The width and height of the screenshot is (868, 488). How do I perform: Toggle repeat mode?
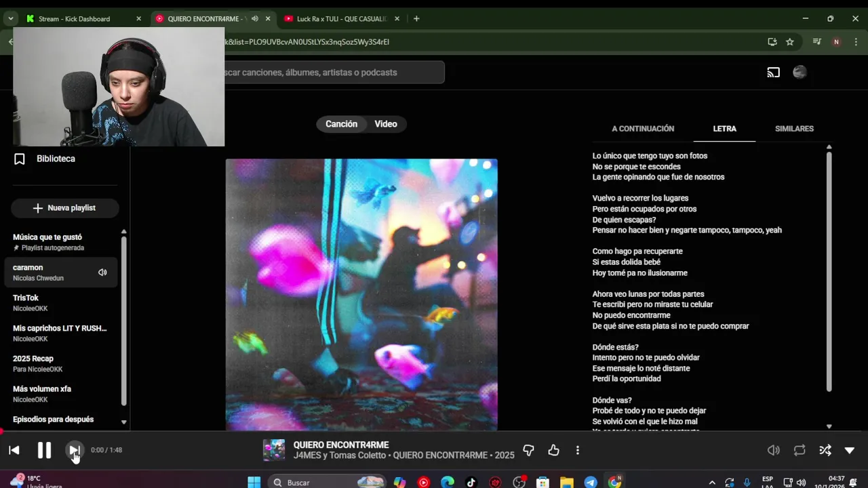(800, 450)
